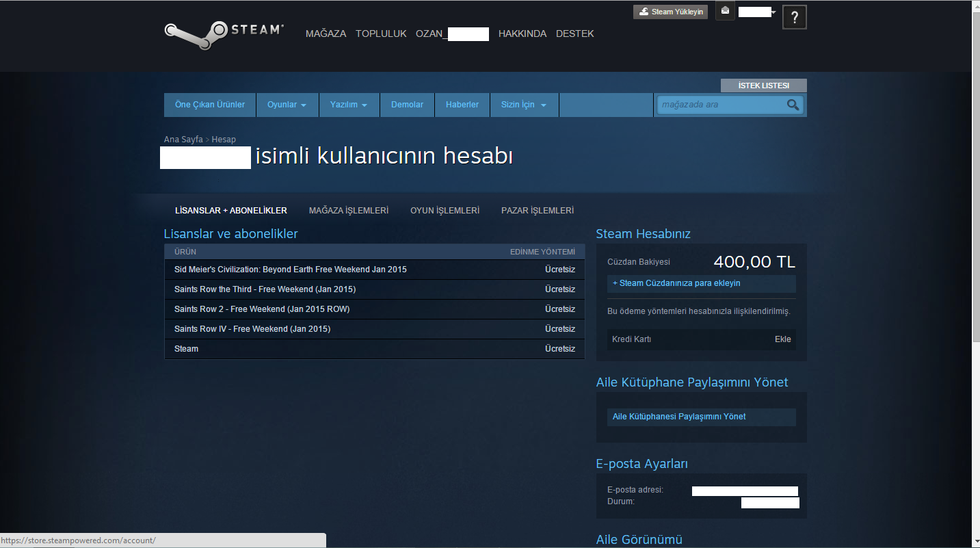This screenshot has height=548, width=980.
Task: Open the Haberler store tab
Action: (462, 105)
